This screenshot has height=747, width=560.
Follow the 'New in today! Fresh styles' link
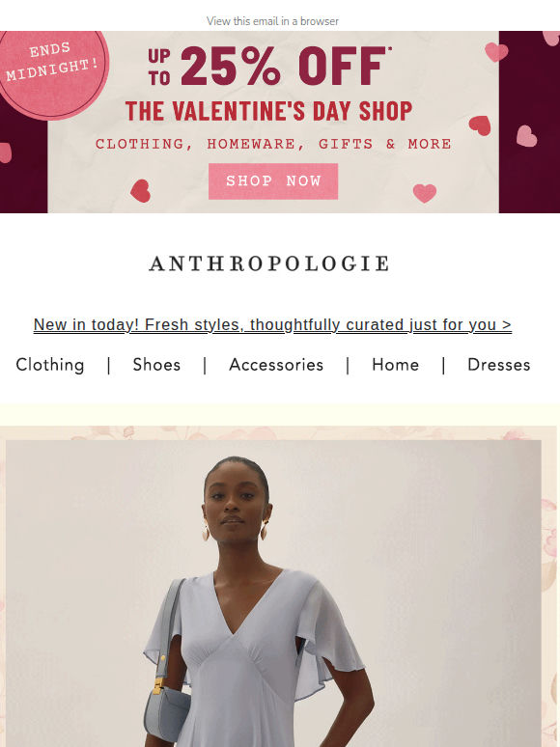click(x=272, y=325)
